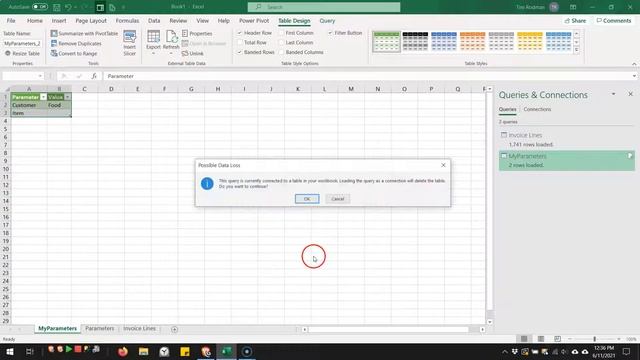Click Unlink in External Table Data
Viewport: 640px width, 360px height.
[x=192, y=53]
